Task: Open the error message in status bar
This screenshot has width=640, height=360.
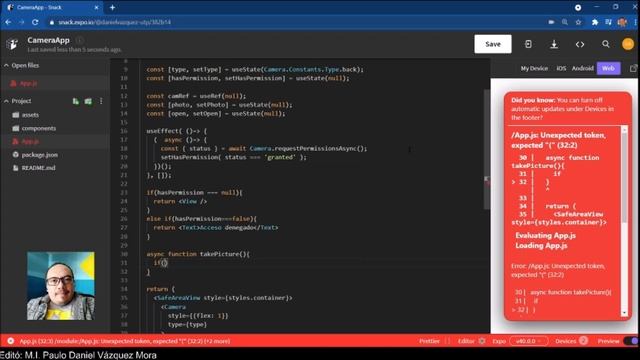Action: [x=124, y=341]
